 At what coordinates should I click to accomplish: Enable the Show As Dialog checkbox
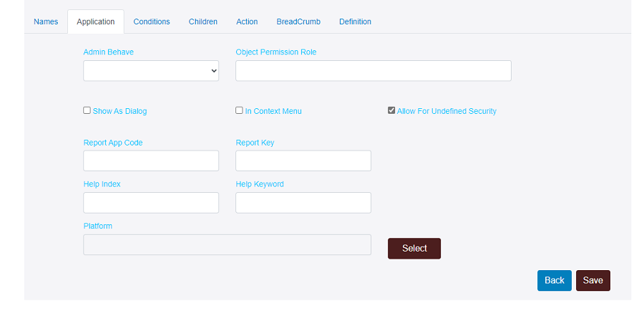(x=87, y=110)
